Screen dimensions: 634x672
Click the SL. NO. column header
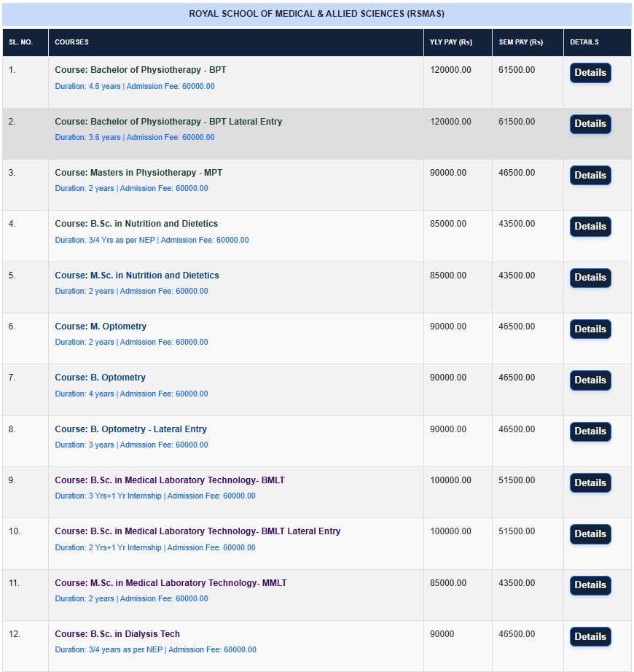[20, 42]
